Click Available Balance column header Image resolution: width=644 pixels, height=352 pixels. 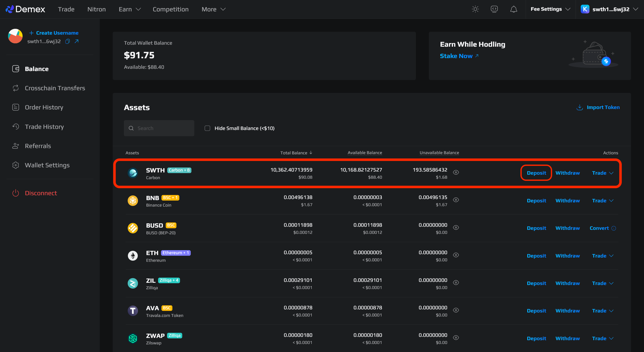[365, 153]
